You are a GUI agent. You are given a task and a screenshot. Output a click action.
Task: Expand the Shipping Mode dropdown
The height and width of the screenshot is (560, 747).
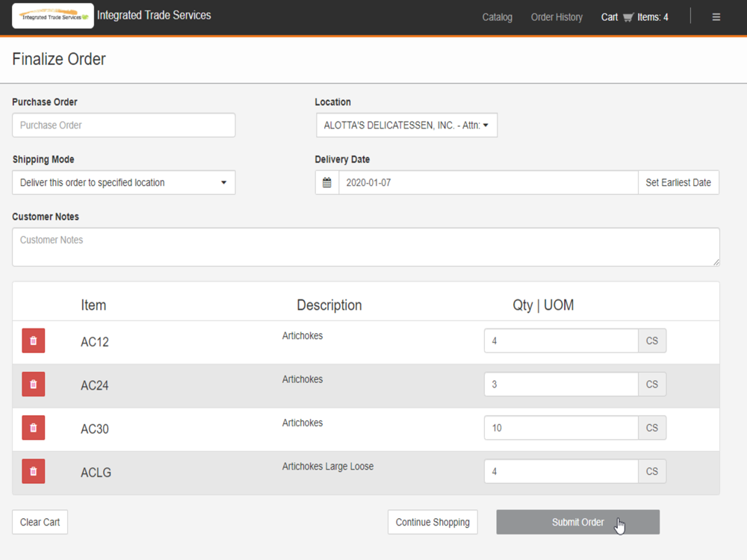coord(124,182)
